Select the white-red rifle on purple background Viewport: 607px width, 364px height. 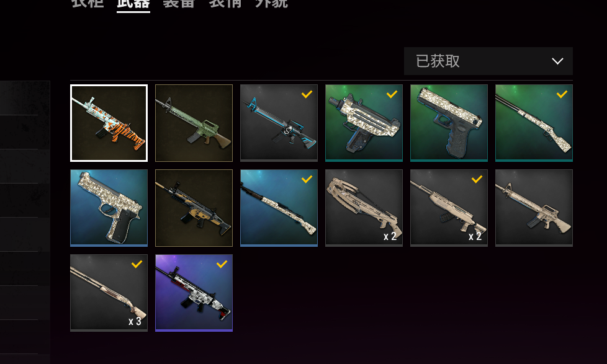click(x=194, y=293)
